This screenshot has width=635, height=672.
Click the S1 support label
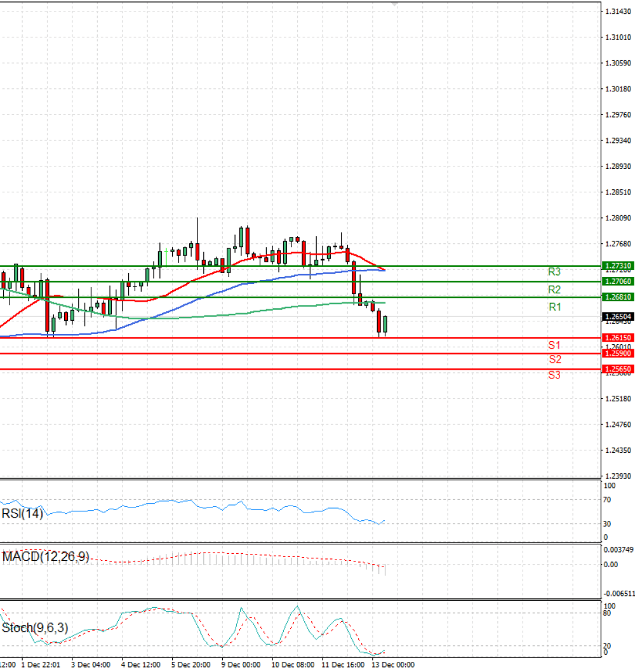[554, 345]
